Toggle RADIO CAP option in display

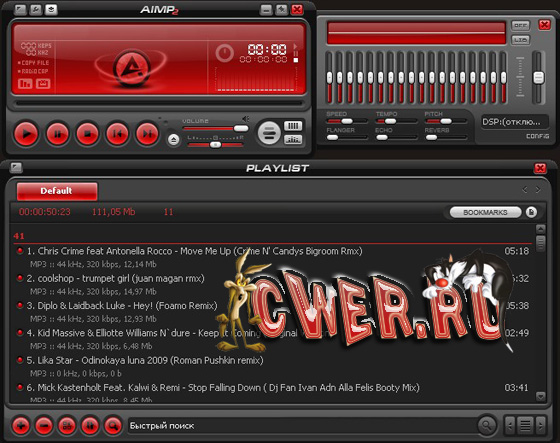(x=33, y=71)
